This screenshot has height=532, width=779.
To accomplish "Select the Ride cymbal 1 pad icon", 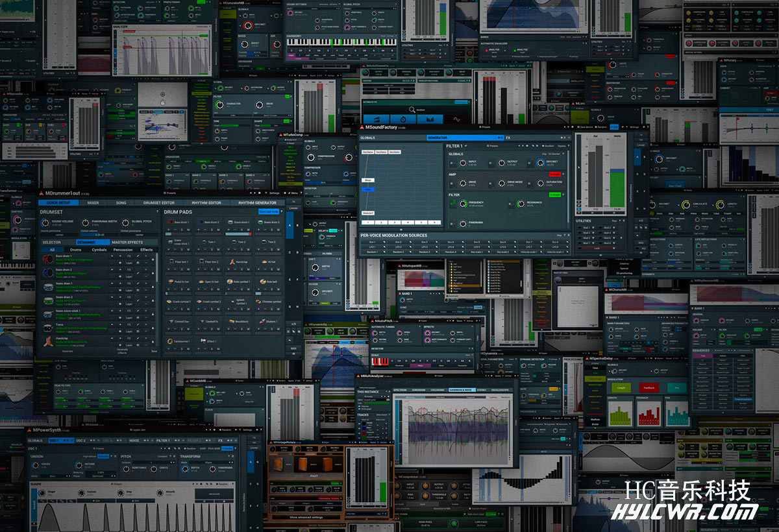I will (230, 281).
